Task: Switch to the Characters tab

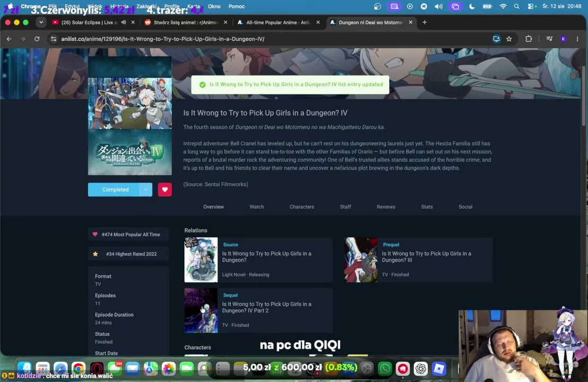Action: click(x=302, y=207)
